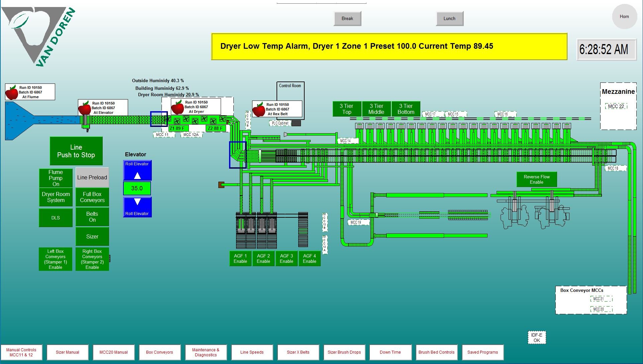Start the Lunch period
This screenshot has height=364, width=643.
click(x=449, y=19)
